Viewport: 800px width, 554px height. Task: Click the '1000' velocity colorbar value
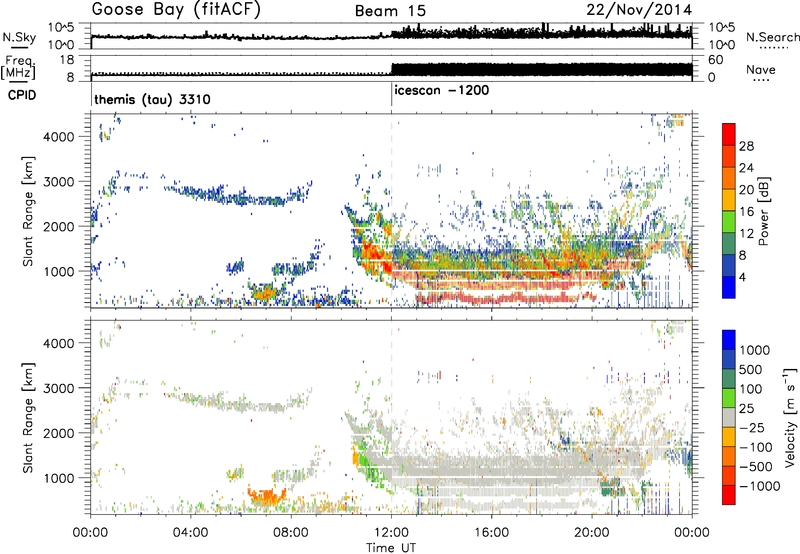(x=754, y=350)
